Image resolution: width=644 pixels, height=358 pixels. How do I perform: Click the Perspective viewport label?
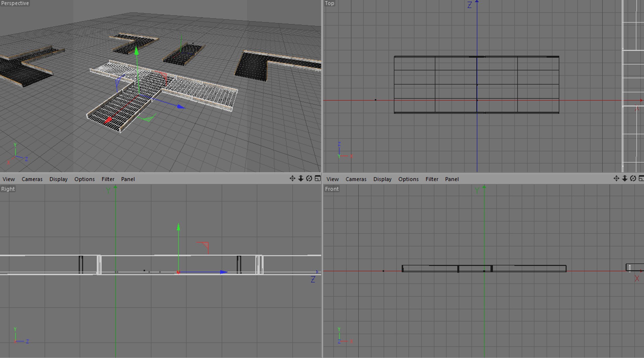[x=15, y=3]
